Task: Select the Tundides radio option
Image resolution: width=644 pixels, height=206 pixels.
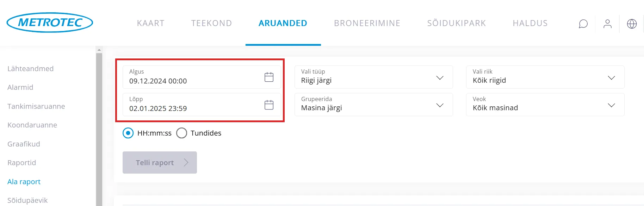Action: (181, 133)
